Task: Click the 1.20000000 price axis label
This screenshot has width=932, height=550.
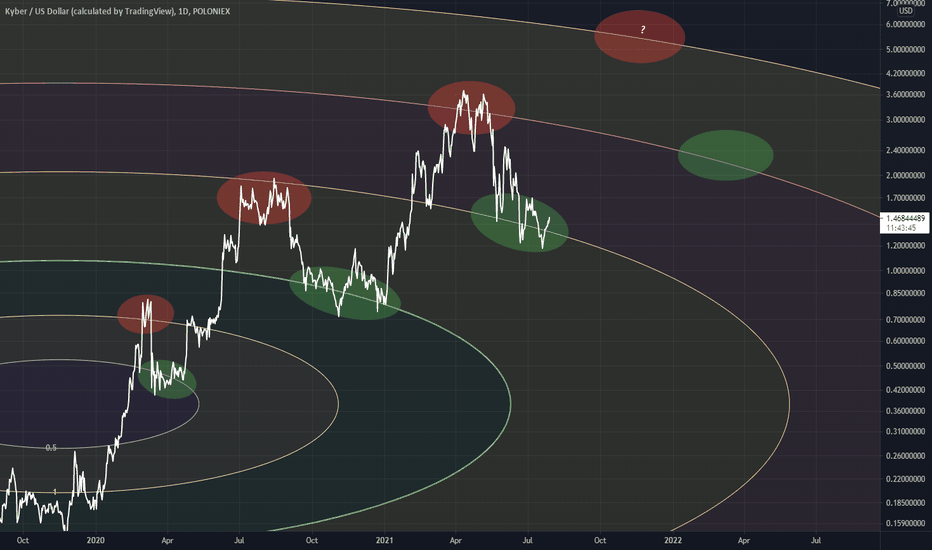Action: (905, 246)
